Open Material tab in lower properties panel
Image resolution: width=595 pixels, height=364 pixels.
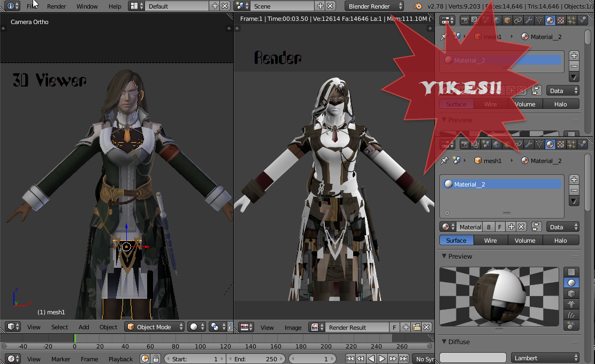click(x=550, y=144)
